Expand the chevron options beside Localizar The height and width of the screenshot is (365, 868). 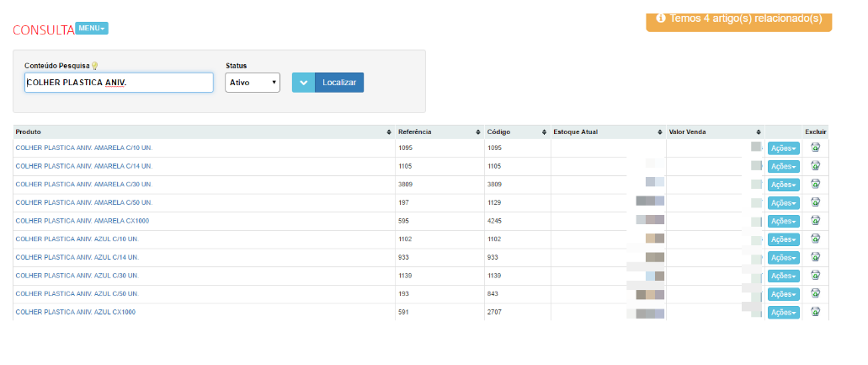(303, 83)
